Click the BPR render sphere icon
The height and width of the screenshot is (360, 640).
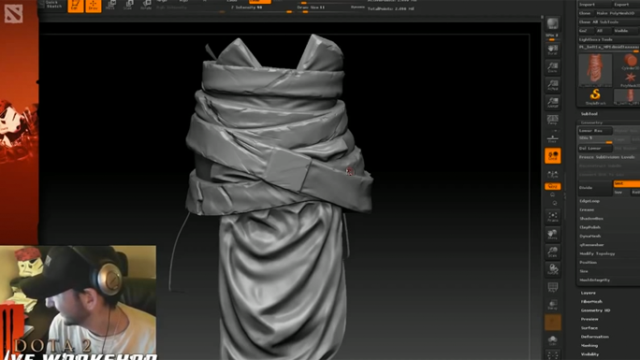point(553,24)
